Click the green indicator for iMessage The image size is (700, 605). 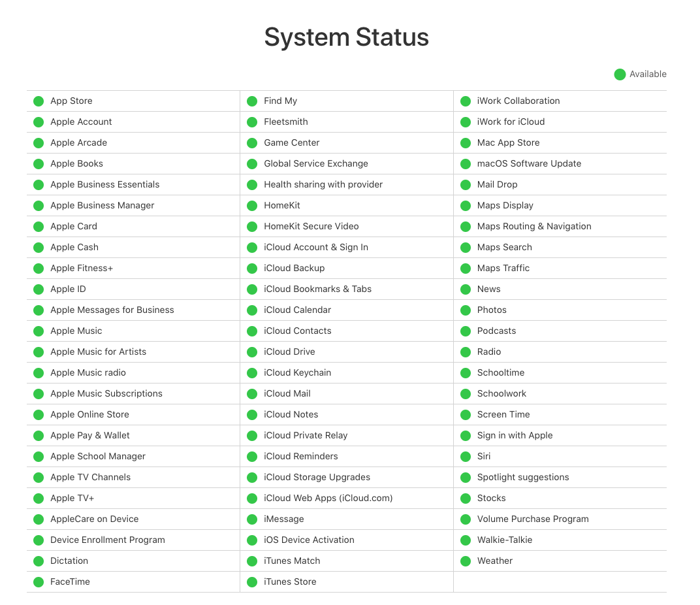252,519
